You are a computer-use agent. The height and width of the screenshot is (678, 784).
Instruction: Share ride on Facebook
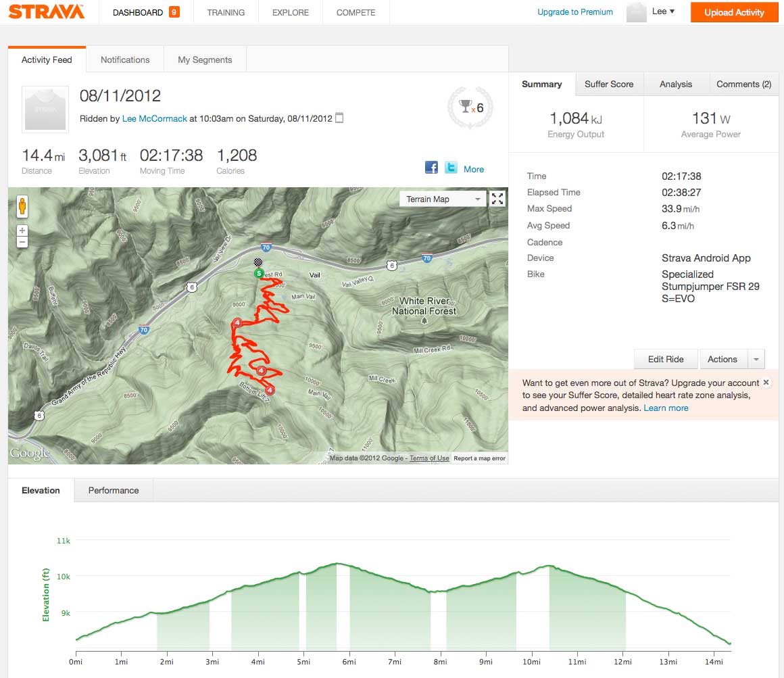point(431,168)
